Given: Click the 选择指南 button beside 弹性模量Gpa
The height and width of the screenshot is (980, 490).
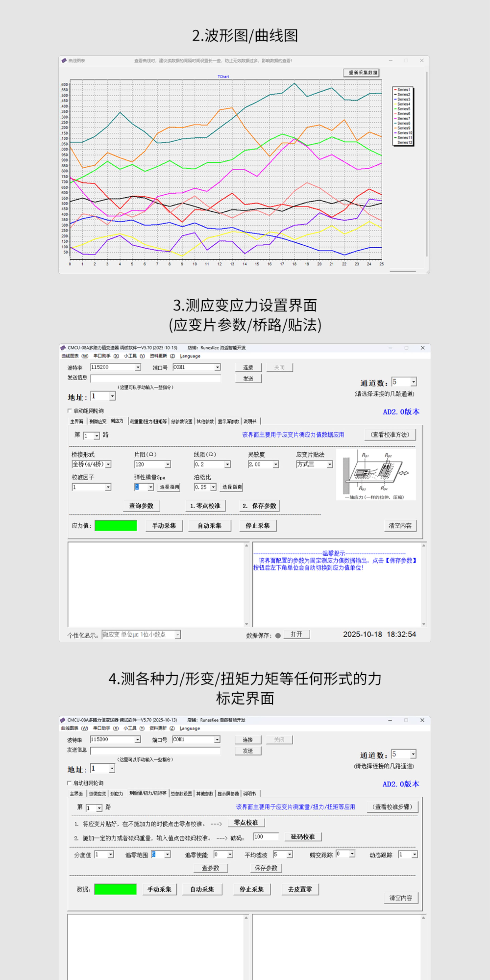Looking at the screenshot, I should point(169,487).
